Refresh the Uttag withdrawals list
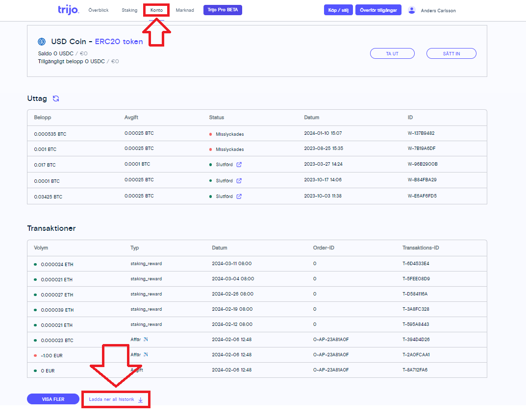This screenshot has width=526, height=420. click(x=56, y=99)
